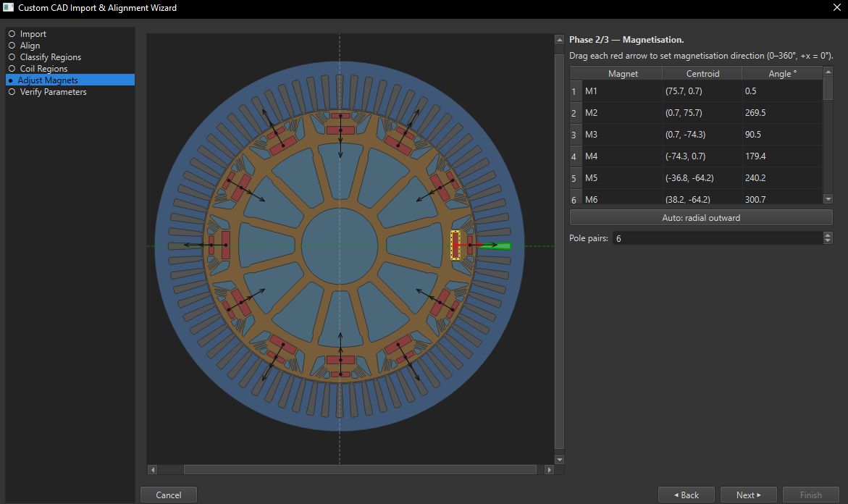This screenshot has width=848, height=504.
Task: Click the Finish button
Action: 810,495
